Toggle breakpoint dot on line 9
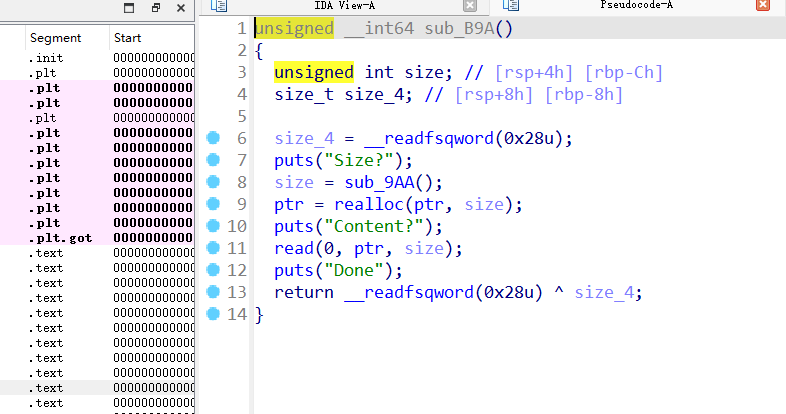The image size is (786, 414). point(213,204)
